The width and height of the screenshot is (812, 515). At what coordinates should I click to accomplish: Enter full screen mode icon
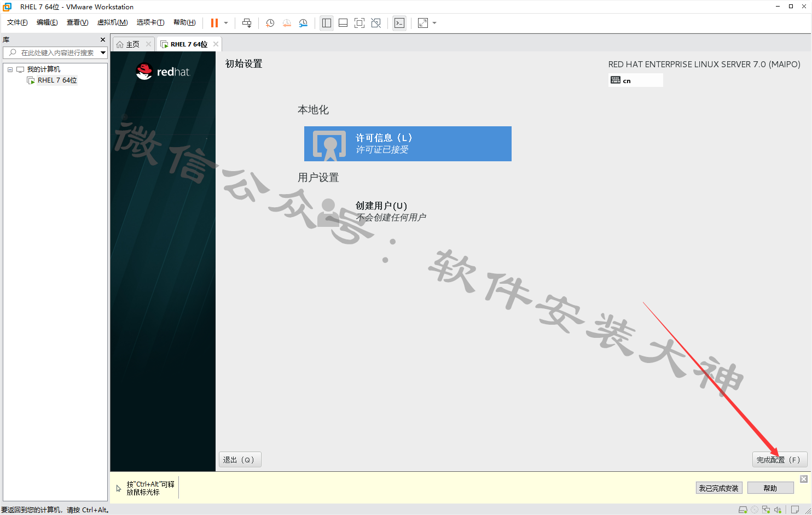359,23
